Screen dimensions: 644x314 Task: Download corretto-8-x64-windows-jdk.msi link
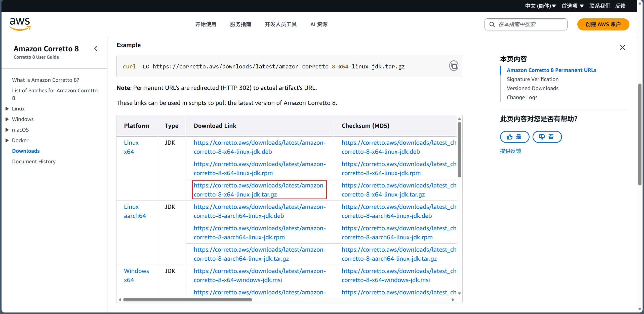(260, 276)
